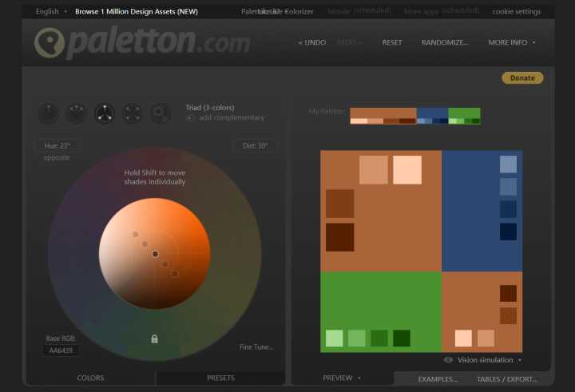Screen dimensions: 575x392
Task: Select the lightest green swatch in green panel
Action: [335, 338]
